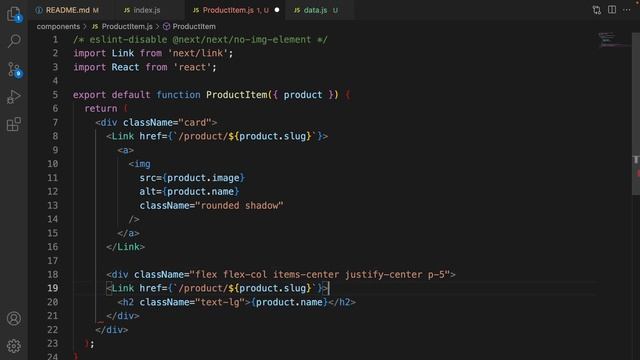Open the Explorer view in activity bar
640x360 pixels.
tap(14, 14)
